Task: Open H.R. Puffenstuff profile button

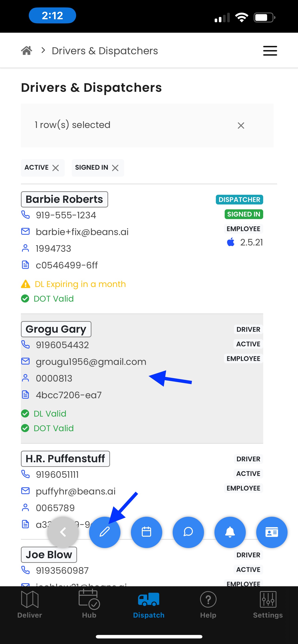Action: pyautogui.click(x=65, y=459)
